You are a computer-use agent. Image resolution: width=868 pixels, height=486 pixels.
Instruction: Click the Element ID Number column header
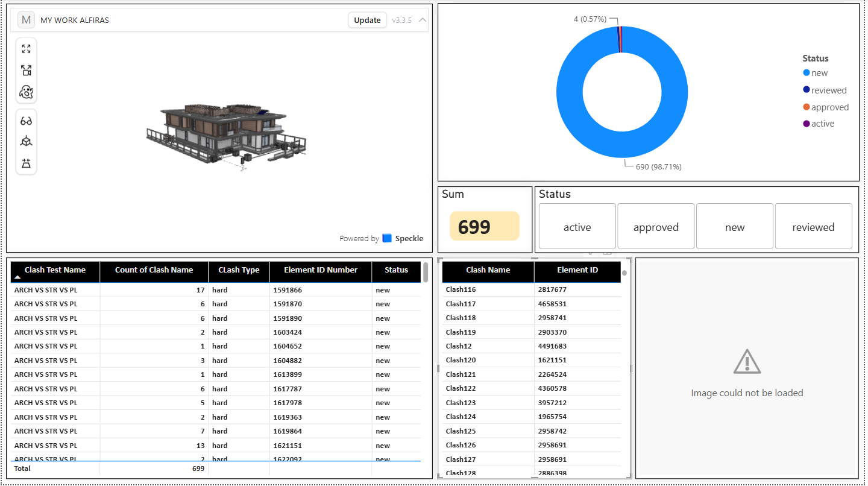[321, 270]
